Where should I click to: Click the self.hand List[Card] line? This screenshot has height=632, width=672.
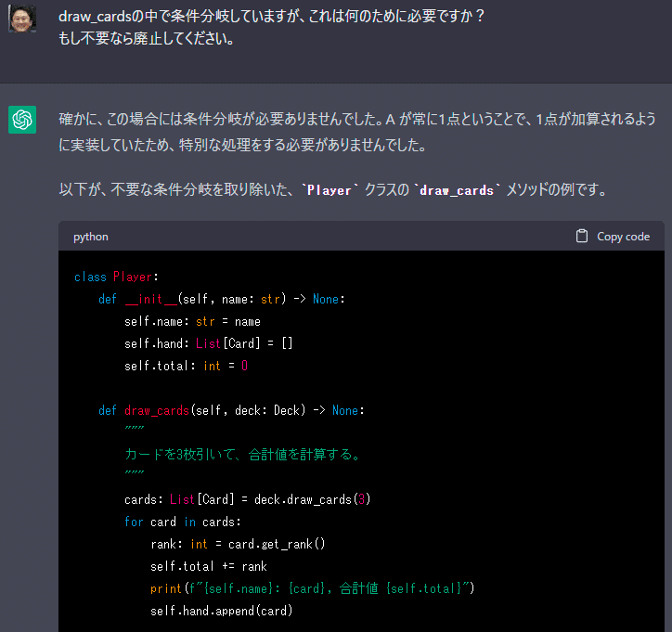(208, 343)
